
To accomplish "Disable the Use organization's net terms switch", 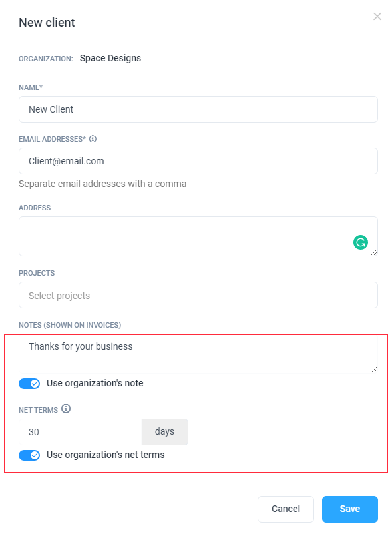I will pyautogui.click(x=29, y=455).
